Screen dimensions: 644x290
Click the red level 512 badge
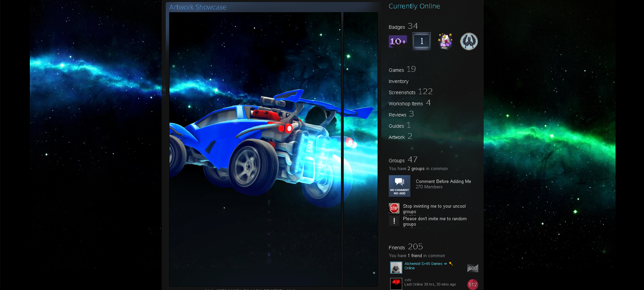click(473, 285)
